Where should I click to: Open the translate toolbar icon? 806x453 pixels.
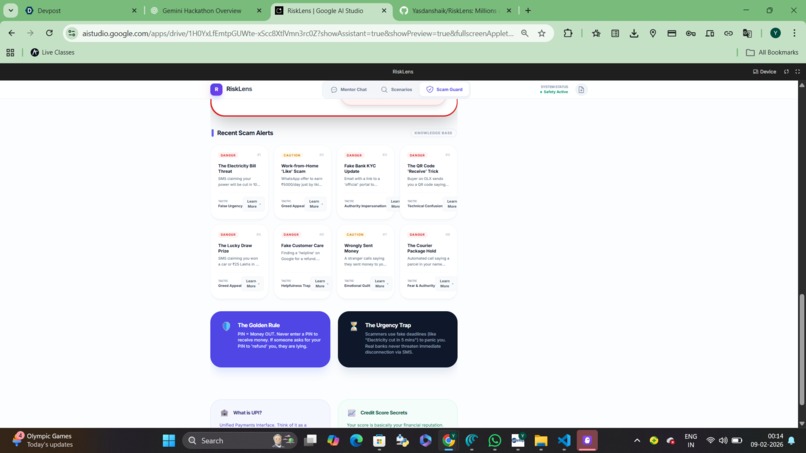coord(747,33)
